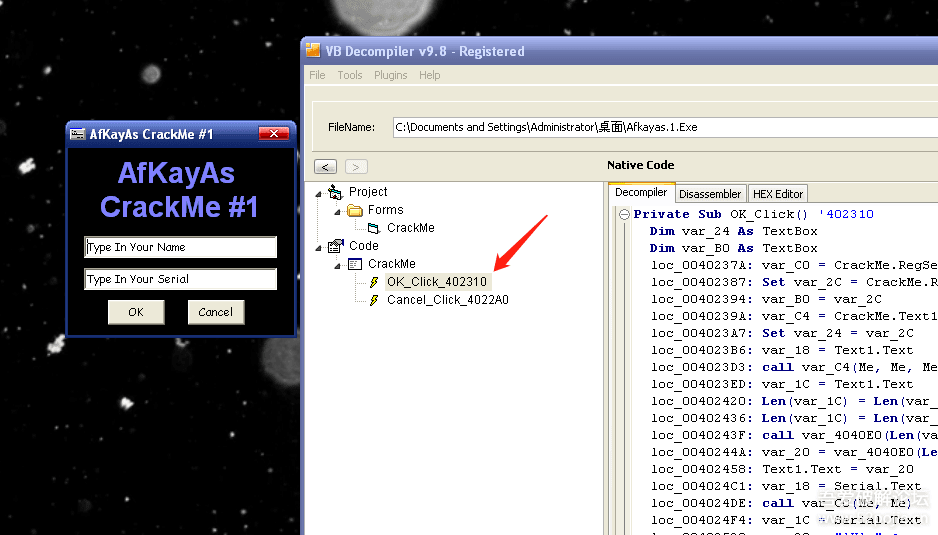938x535 pixels.
Task: Click the Type In Your Name field
Action: [180, 247]
